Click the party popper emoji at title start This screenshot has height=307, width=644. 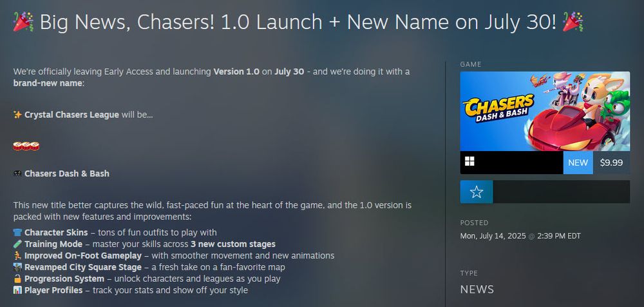tap(23, 21)
